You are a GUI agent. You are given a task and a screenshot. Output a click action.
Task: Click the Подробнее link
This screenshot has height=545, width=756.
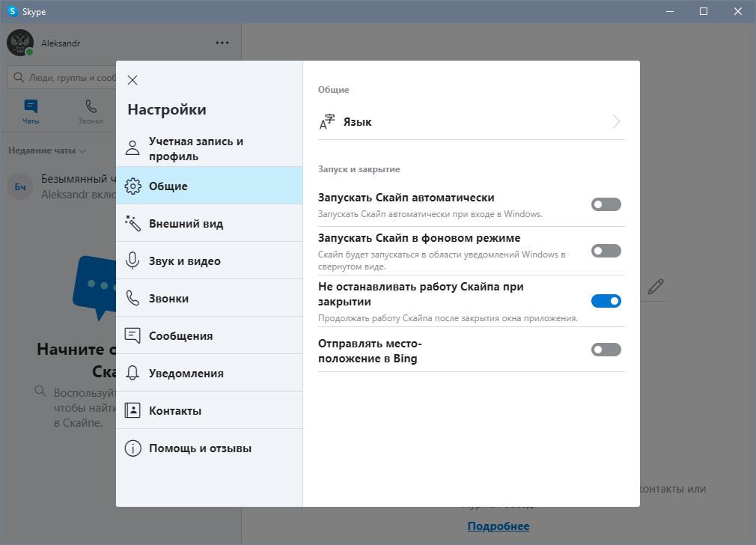click(x=498, y=526)
